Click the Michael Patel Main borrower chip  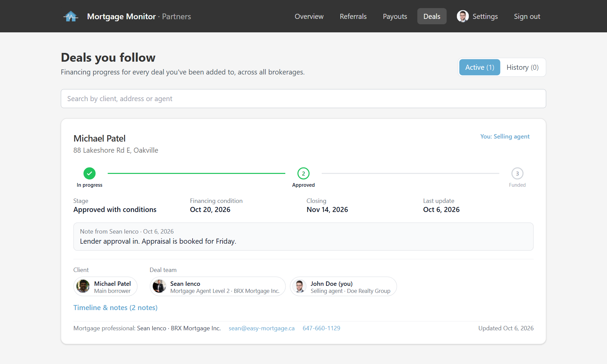click(105, 286)
